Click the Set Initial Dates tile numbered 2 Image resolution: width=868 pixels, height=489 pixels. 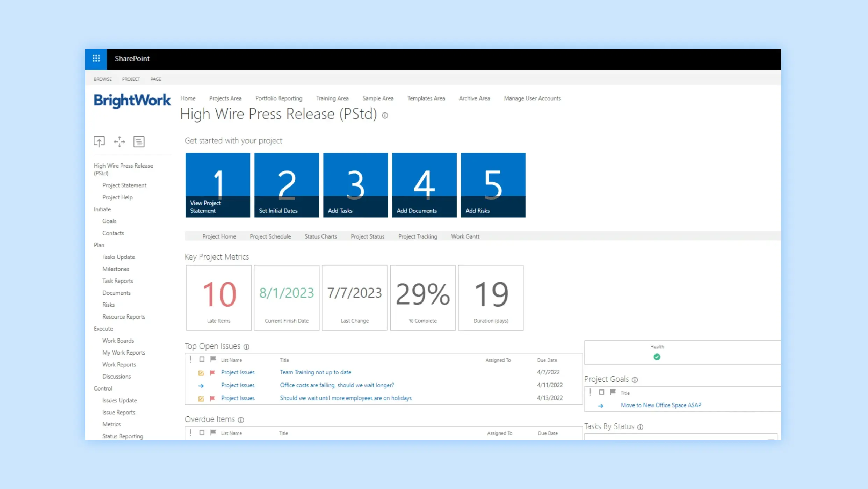287,185
